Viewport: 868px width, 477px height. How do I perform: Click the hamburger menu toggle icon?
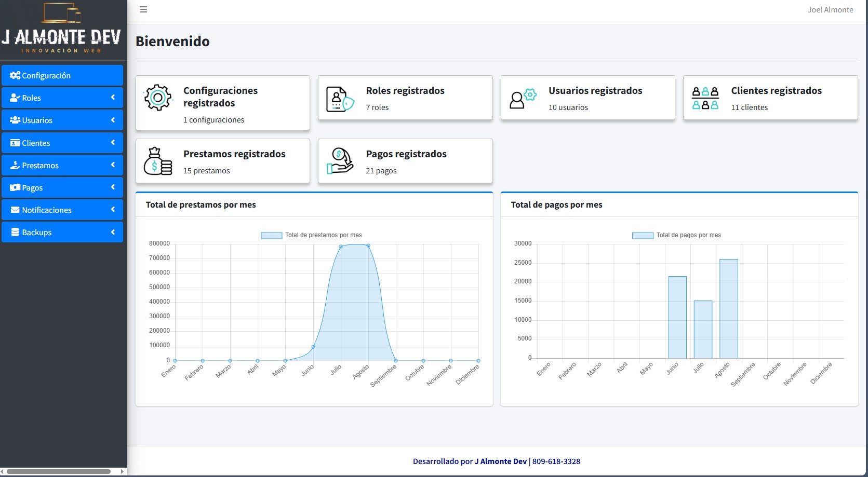pos(143,9)
